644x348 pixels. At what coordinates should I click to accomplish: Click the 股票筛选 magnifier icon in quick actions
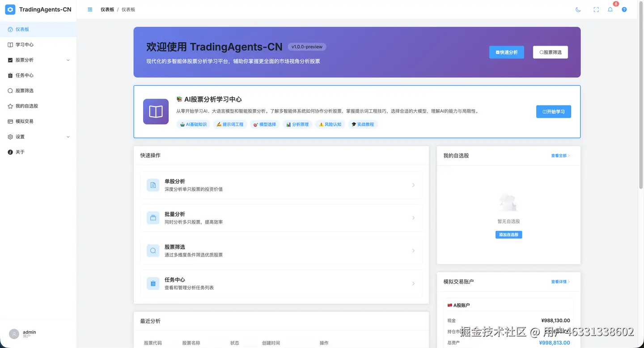153,250
